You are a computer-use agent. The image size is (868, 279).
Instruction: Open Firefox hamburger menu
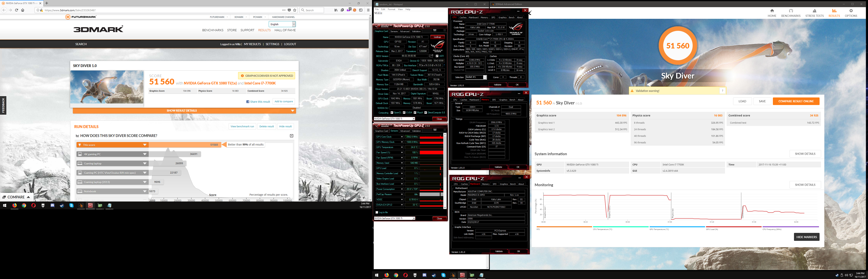pyautogui.click(x=368, y=10)
